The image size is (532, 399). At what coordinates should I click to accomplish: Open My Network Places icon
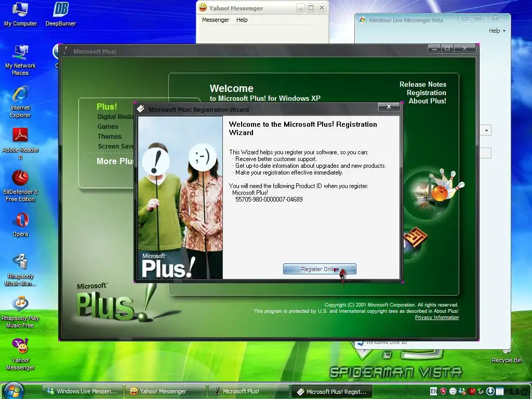[20, 60]
